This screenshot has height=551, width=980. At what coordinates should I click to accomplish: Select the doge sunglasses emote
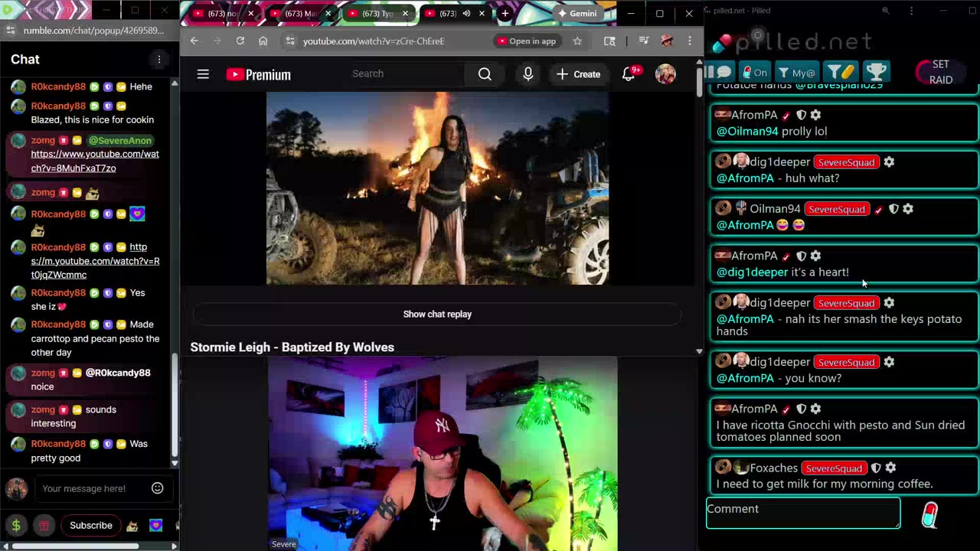coord(132,526)
